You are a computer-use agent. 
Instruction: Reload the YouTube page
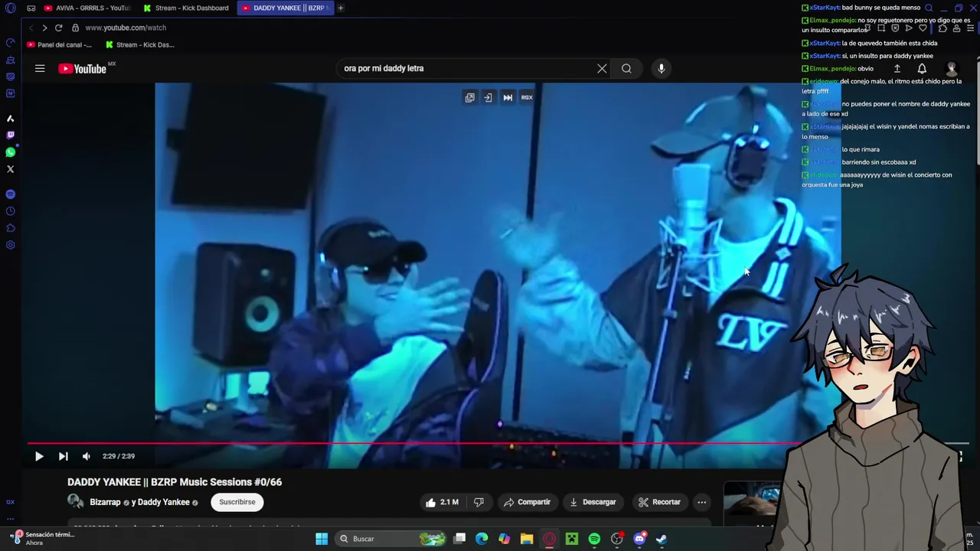coord(58,28)
